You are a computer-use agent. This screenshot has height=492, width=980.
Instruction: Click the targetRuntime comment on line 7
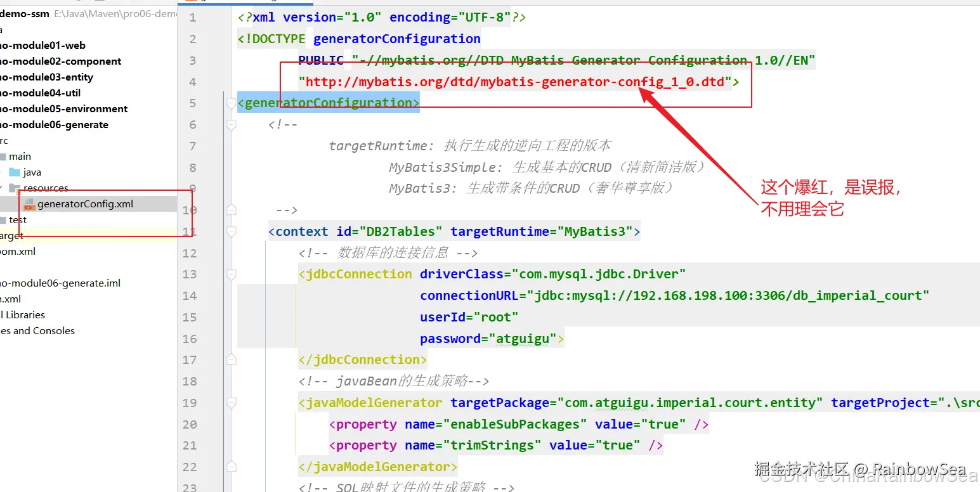click(x=470, y=146)
